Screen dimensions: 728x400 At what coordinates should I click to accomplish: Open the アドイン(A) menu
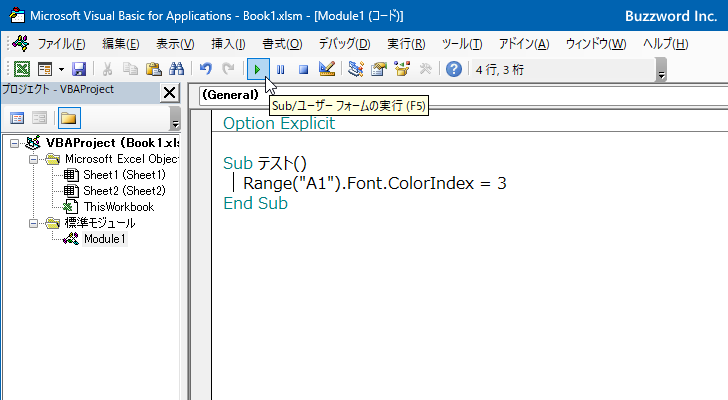pyautogui.click(x=524, y=44)
